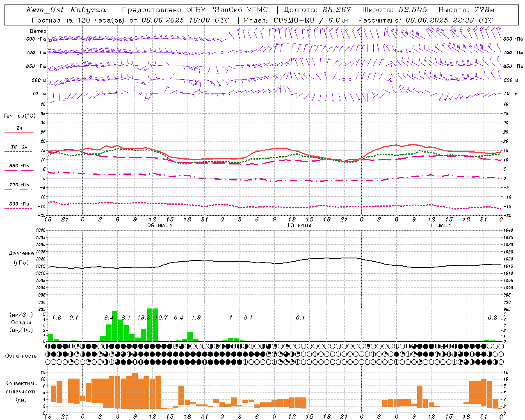Click the latitude value "Широта: 52.505"
525x420 pixels.
[x=395, y=10]
